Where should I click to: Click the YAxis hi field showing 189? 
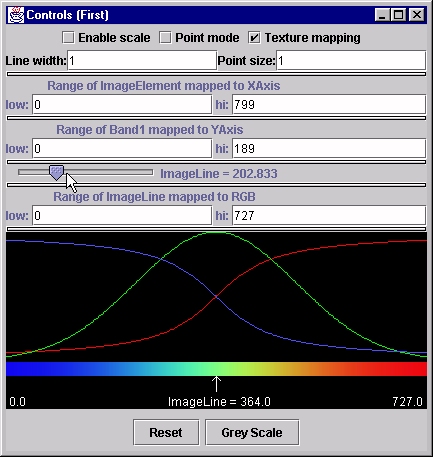tap(329, 148)
